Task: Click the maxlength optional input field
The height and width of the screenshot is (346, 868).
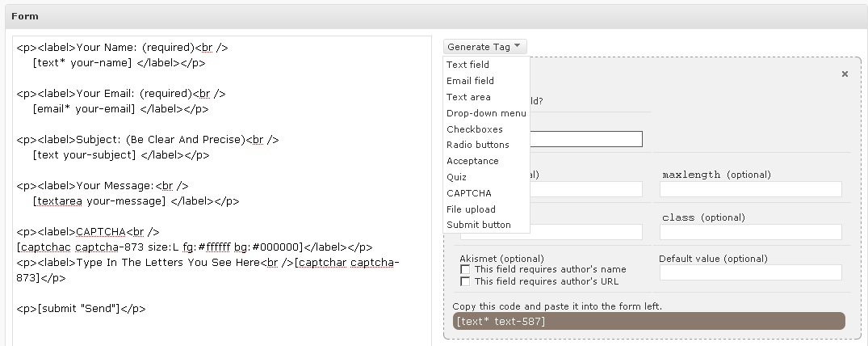Action: [x=750, y=189]
